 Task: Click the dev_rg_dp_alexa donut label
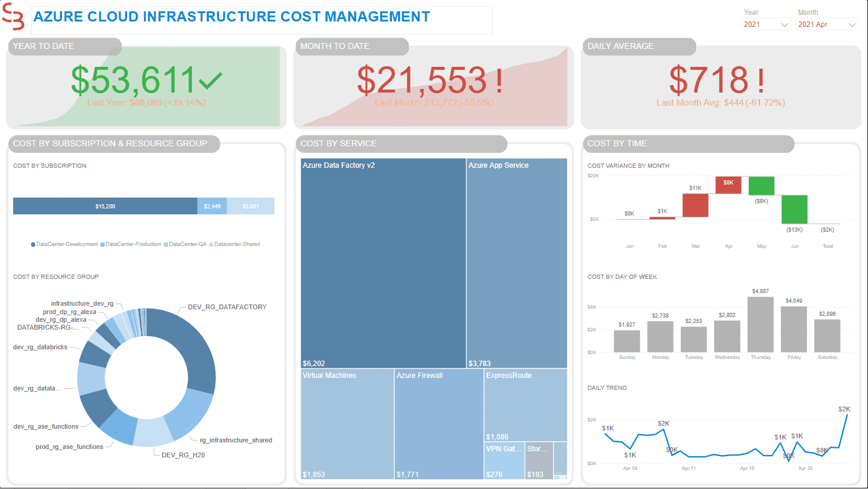tap(61, 319)
